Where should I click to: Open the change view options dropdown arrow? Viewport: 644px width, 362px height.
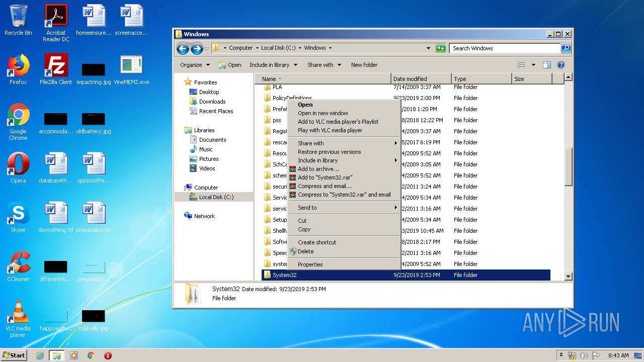coord(533,65)
